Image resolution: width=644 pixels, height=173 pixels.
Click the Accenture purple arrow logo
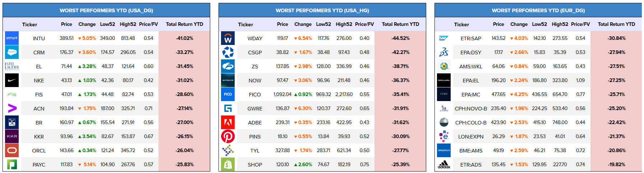click(x=12, y=108)
